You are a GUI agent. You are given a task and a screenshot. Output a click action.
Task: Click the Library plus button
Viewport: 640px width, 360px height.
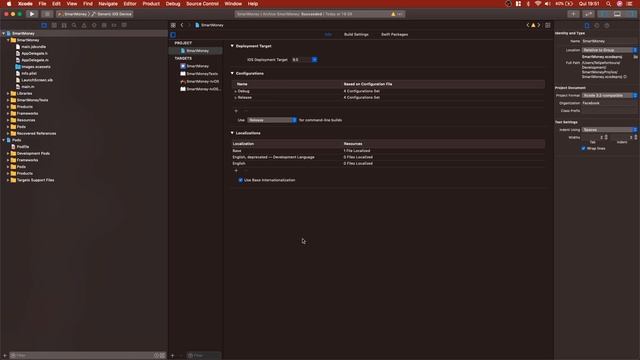point(573,14)
